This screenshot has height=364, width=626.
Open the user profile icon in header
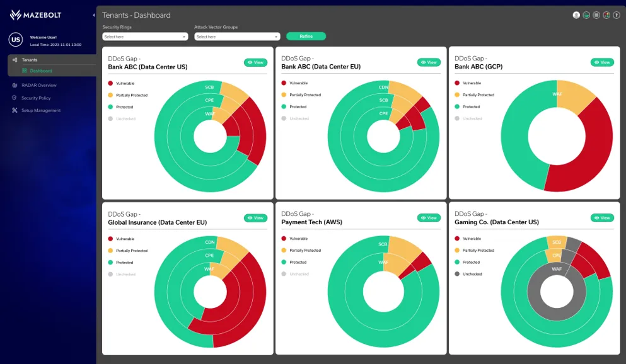coord(576,15)
